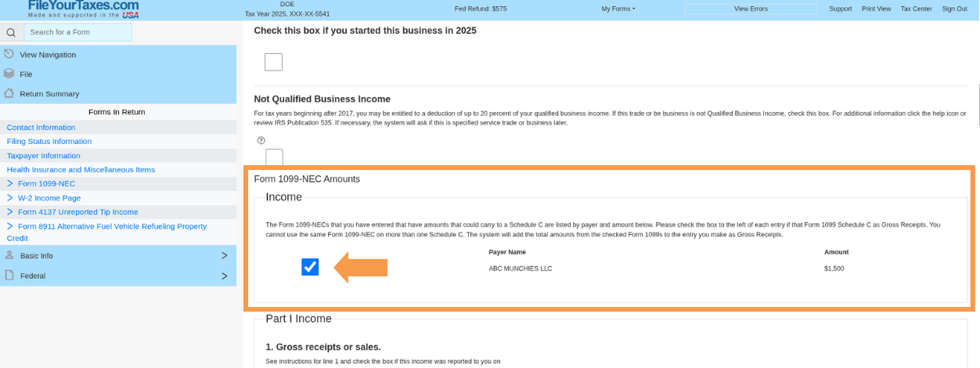The height and width of the screenshot is (368, 980).
Task: Open help question mark icon
Action: point(261,140)
